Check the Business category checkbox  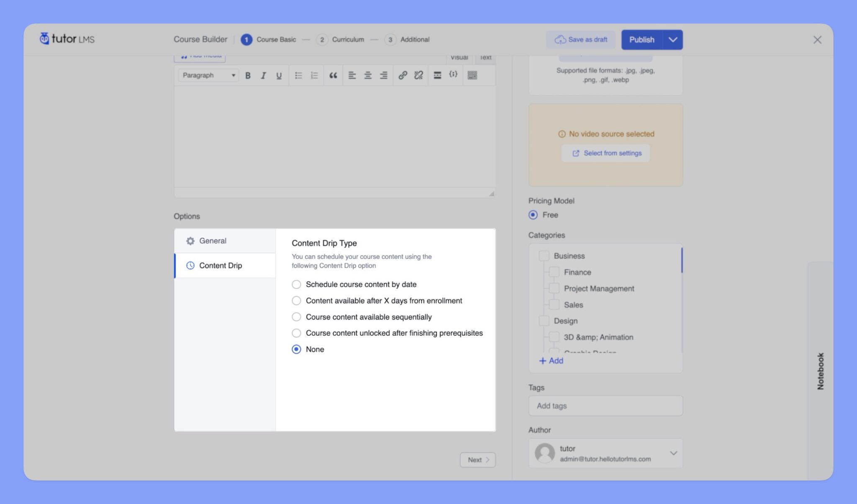[544, 256]
